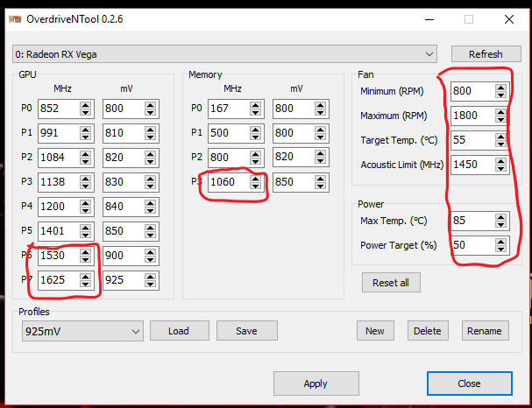Increase GPU P0 MHz with up arrow
Viewport: 532px width, 408px height.
pyautogui.click(x=86, y=105)
